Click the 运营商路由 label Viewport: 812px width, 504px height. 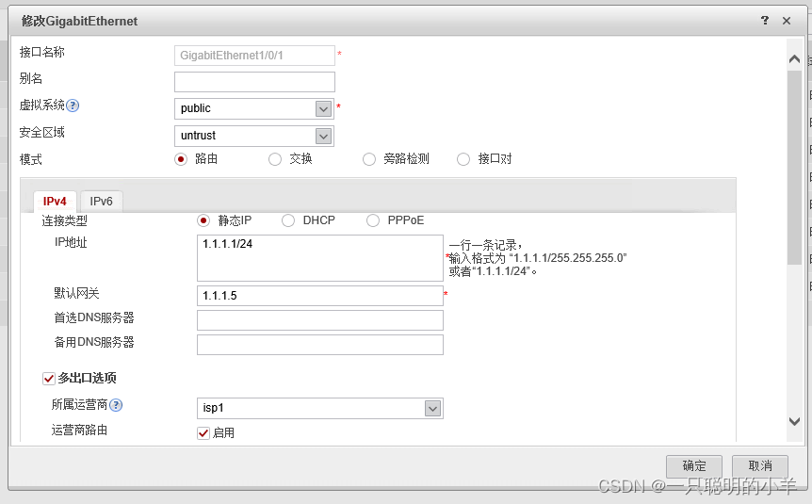79,430
